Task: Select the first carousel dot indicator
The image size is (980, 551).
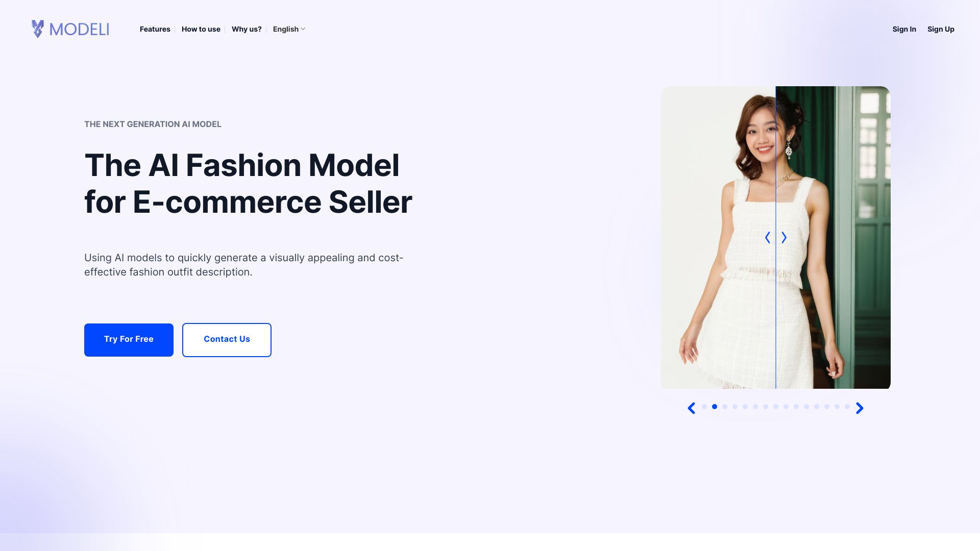Action: point(705,406)
